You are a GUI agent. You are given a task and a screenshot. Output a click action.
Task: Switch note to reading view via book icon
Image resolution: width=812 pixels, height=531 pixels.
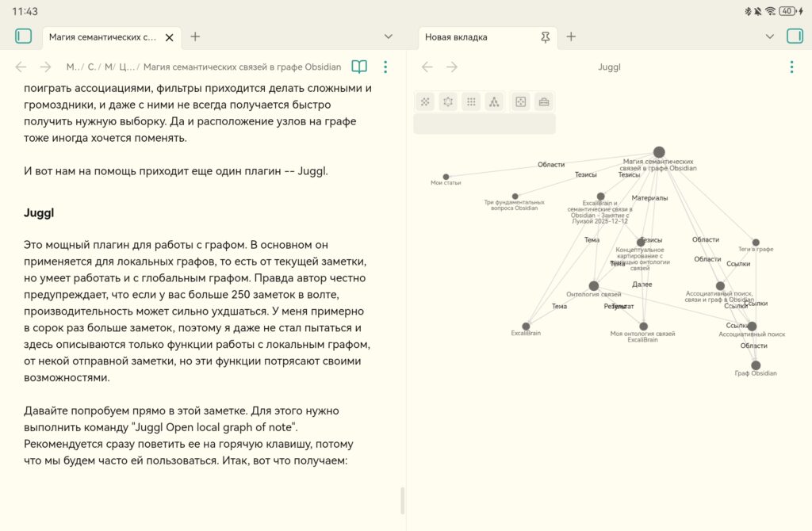point(359,67)
